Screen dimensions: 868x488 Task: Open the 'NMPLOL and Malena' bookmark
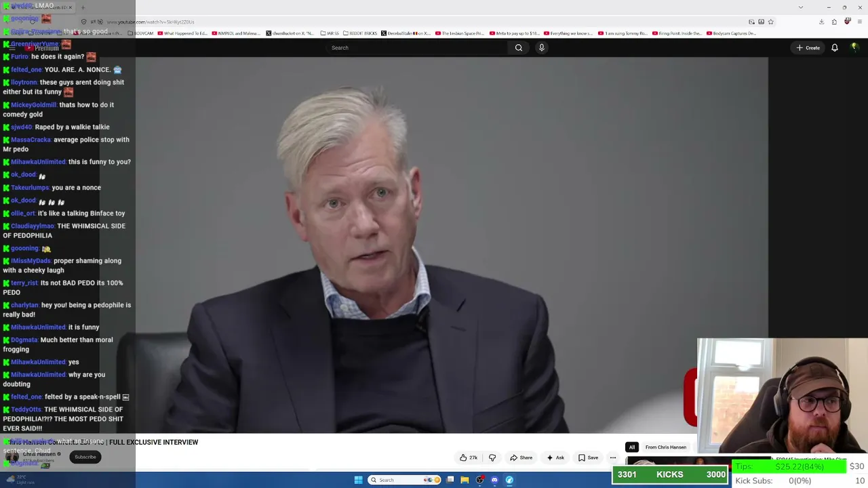237,33
